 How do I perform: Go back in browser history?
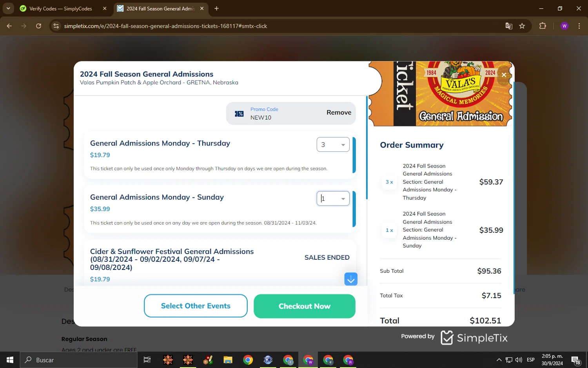point(9,26)
